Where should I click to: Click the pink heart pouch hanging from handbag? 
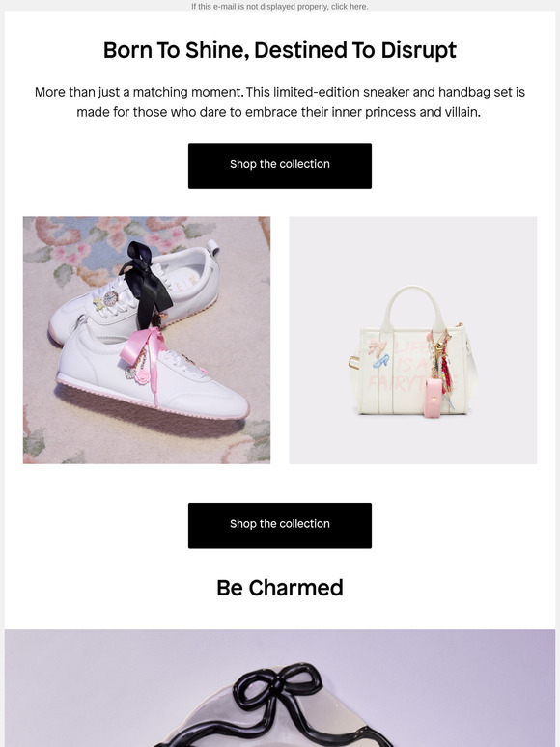(433, 399)
